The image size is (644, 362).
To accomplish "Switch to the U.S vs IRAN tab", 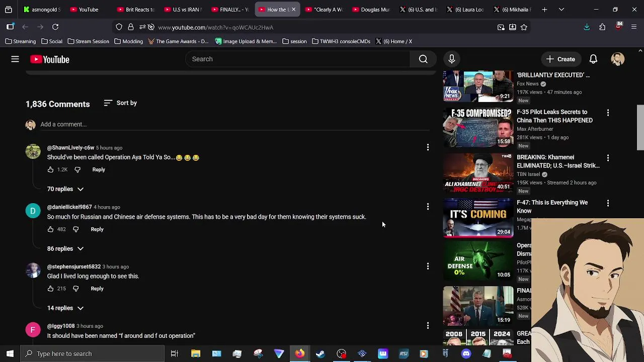I will [183, 10].
